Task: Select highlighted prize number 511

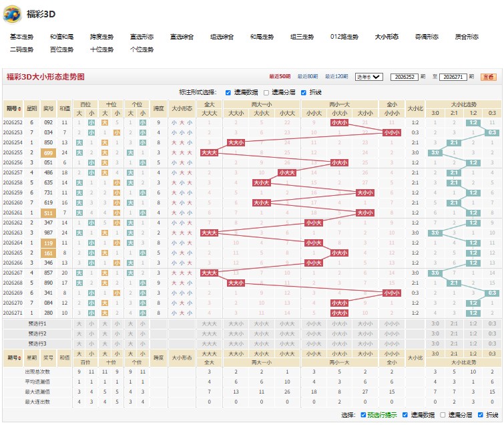Action: pos(48,213)
